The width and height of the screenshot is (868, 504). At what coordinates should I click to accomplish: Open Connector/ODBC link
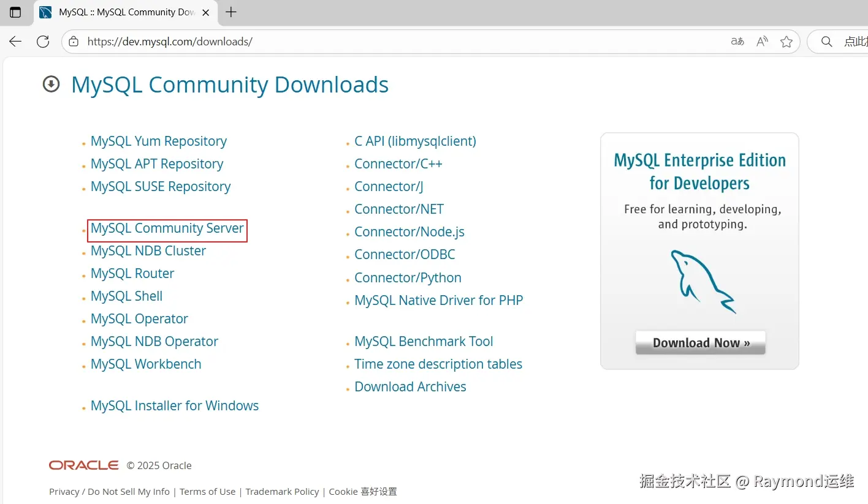[x=405, y=254]
